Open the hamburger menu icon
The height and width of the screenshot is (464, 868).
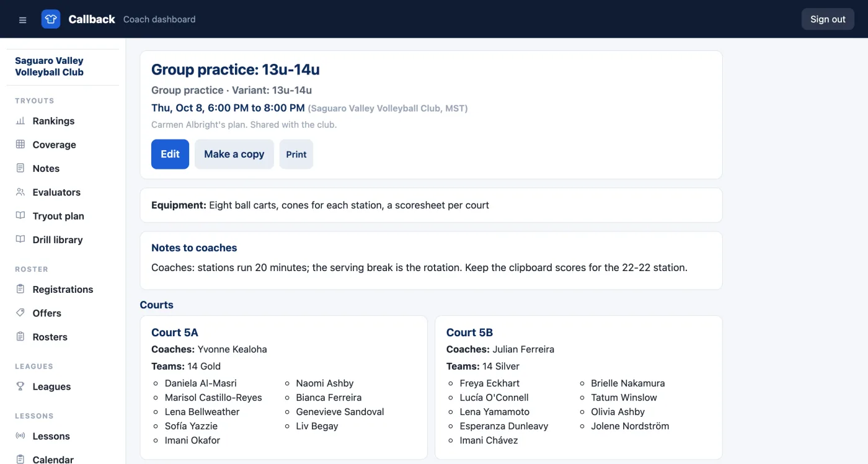23,20
